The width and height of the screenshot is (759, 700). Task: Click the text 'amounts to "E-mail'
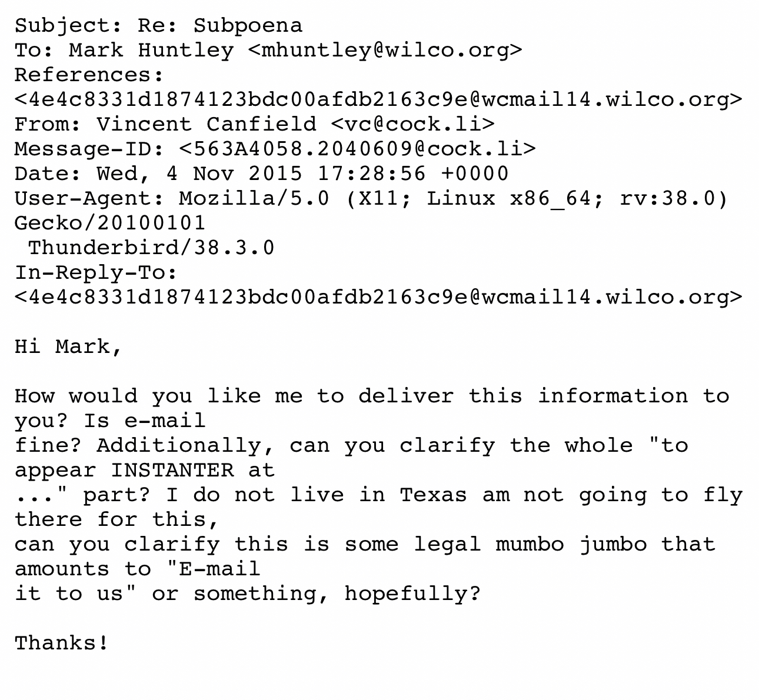coord(137,569)
